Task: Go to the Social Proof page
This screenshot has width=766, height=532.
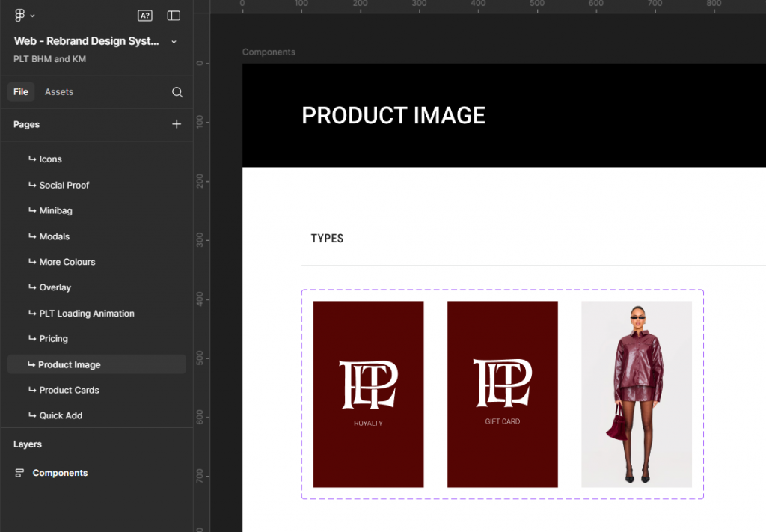Action: point(64,185)
